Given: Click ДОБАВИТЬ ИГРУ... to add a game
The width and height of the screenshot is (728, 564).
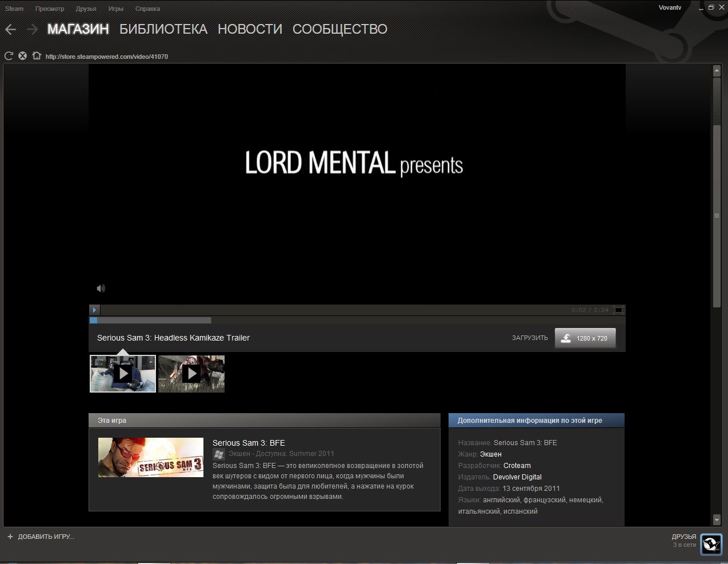Looking at the screenshot, I should coord(41,537).
